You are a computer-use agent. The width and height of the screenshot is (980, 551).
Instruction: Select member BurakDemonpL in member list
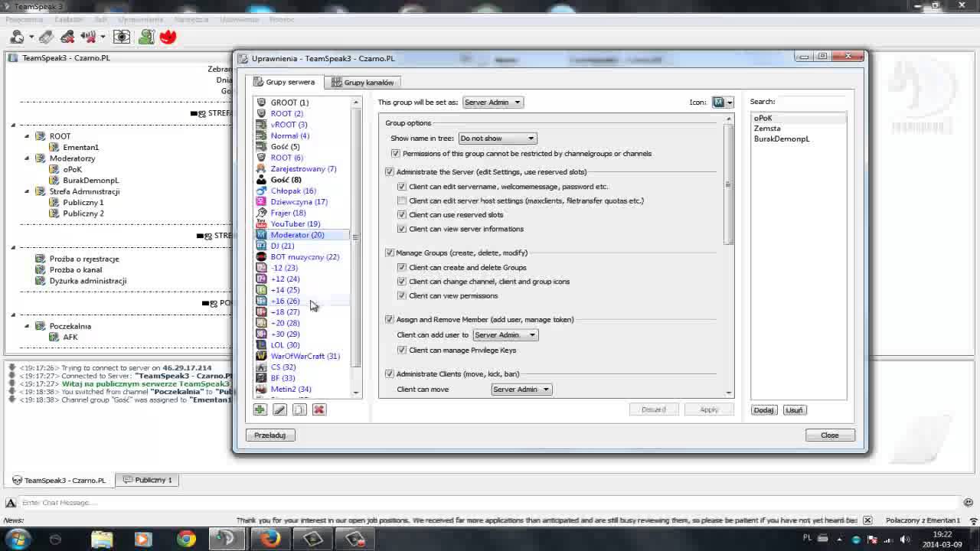pos(782,139)
